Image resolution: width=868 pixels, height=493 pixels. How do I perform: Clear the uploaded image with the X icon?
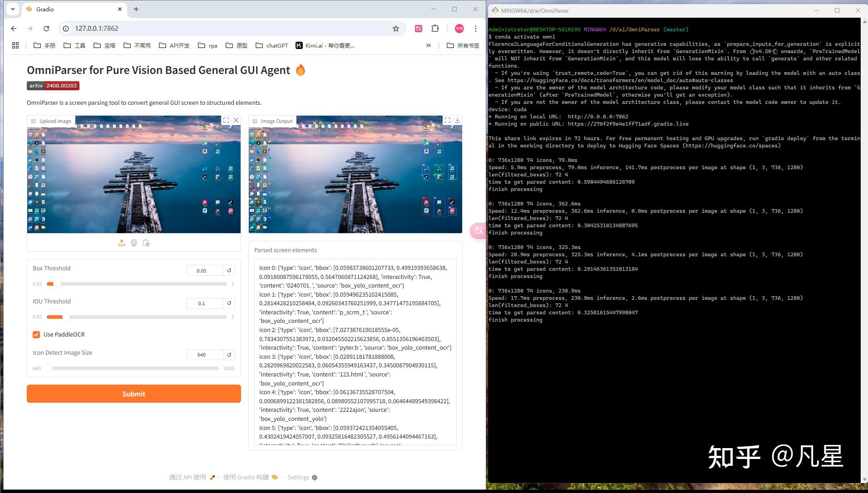pyautogui.click(x=236, y=120)
